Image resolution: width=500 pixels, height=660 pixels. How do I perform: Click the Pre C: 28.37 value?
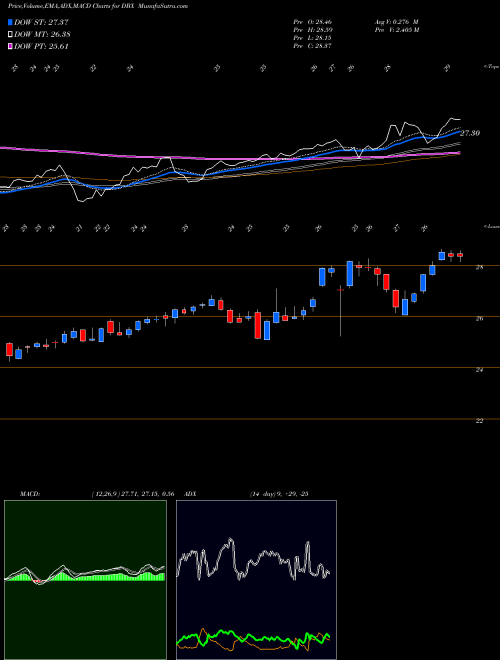click(x=312, y=46)
